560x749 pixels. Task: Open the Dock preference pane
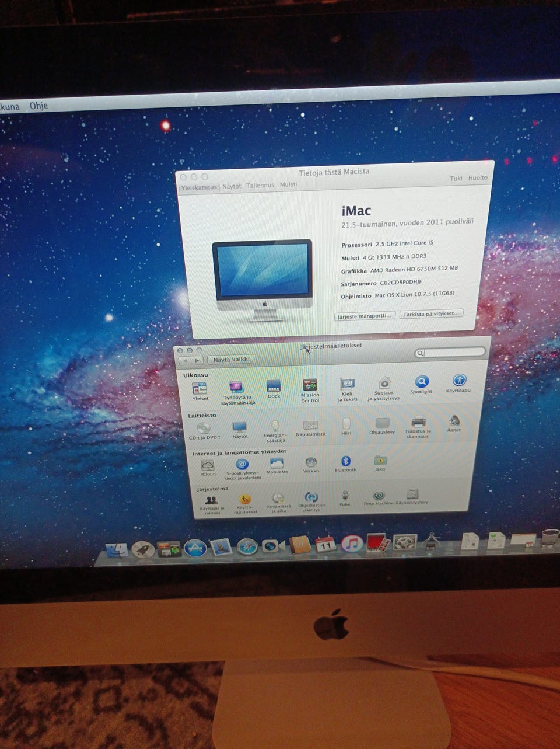[x=274, y=389]
